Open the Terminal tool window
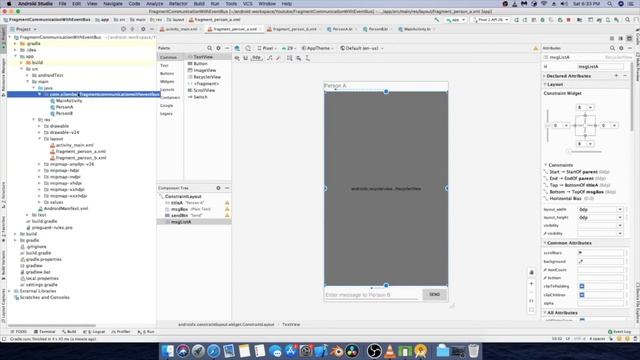The height and width of the screenshot is (360, 640). tap(45, 332)
